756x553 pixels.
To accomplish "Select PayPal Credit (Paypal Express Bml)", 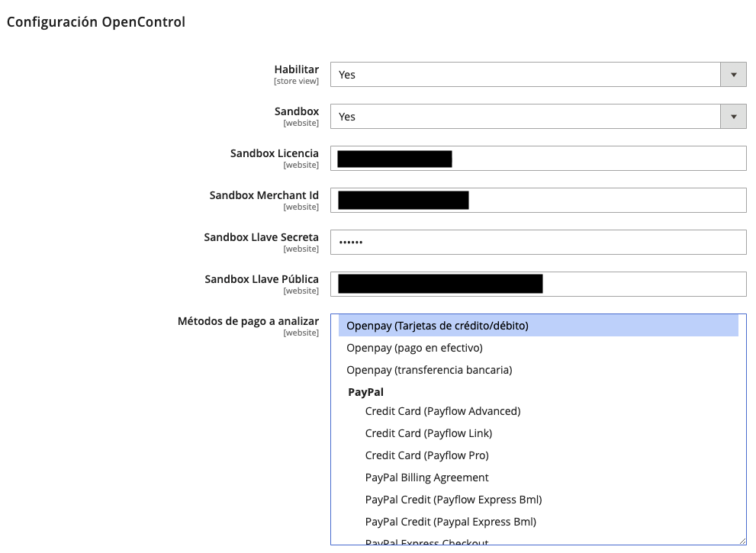I will pyautogui.click(x=538, y=522).
